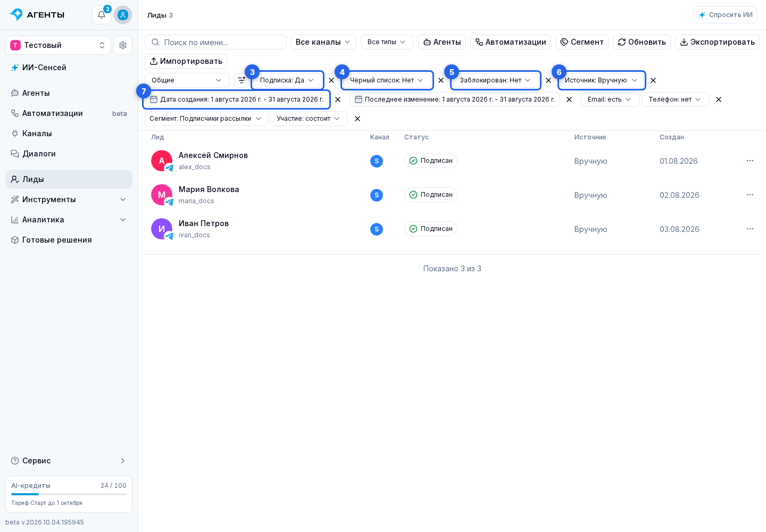The image size is (766, 532).
Task: Click the add filter icon next to Общие
Action: click(x=242, y=80)
